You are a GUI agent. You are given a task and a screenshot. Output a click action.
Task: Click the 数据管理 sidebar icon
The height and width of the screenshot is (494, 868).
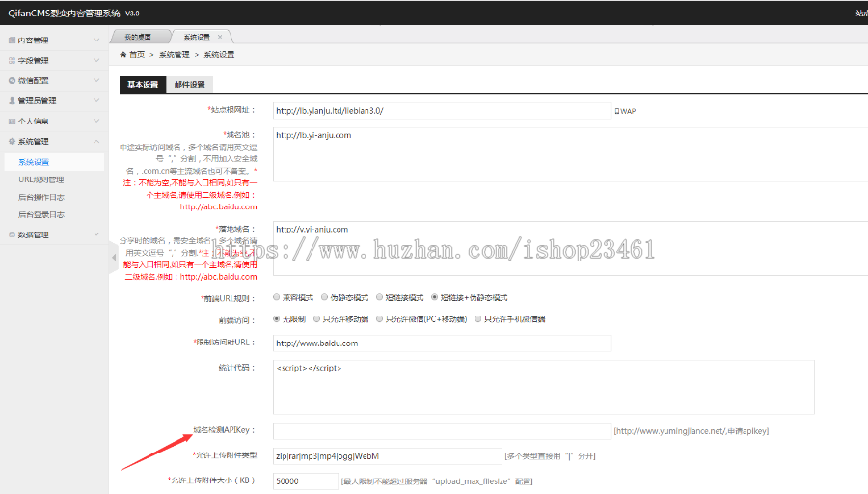[x=12, y=234]
